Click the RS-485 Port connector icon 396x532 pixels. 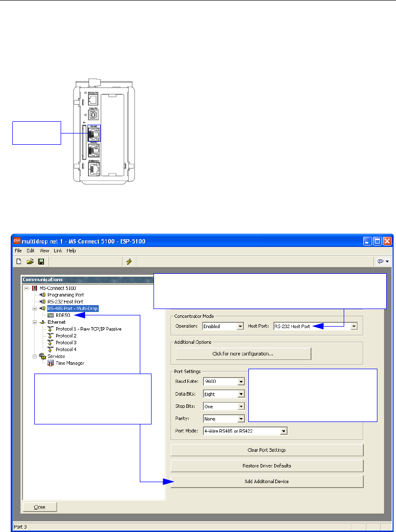click(43, 309)
